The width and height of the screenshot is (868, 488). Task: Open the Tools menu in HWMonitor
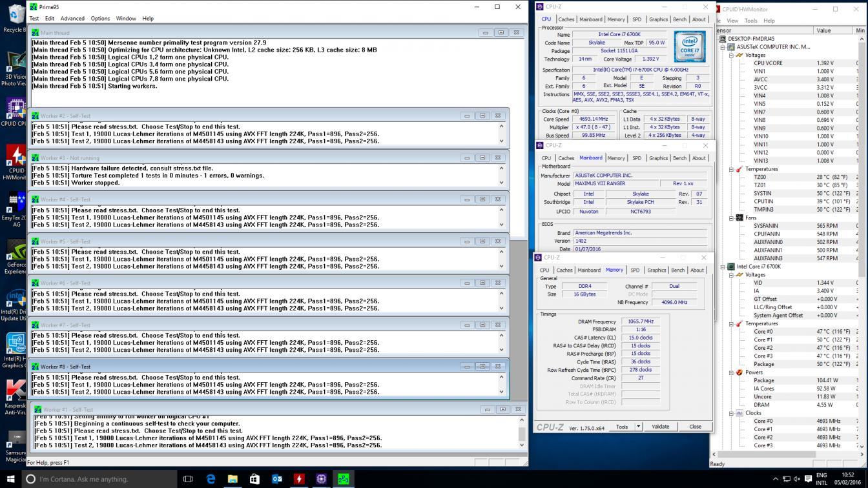[x=750, y=21]
